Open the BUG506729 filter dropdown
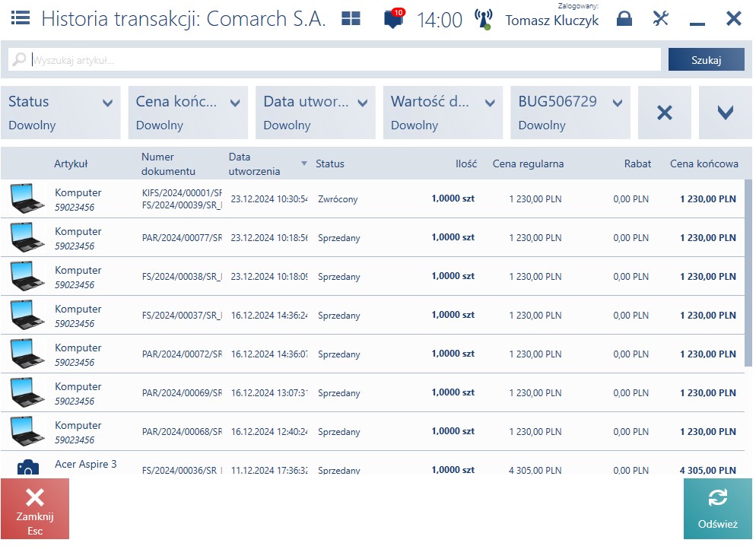The height and width of the screenshot is (546, 756). pyautogui.click(x=570, y=113)
